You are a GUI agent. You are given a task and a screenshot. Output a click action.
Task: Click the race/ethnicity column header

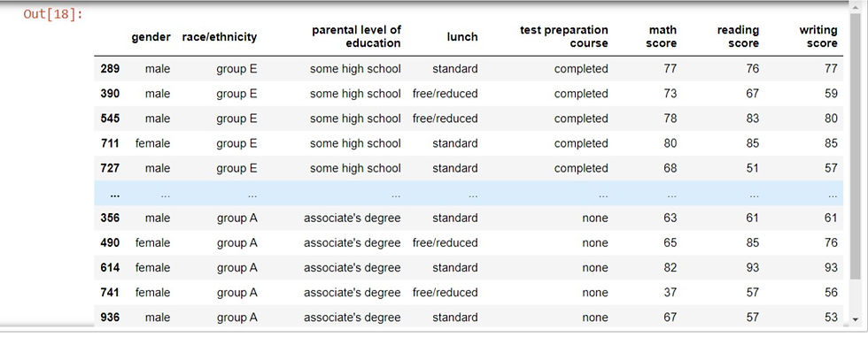point(220,37)
